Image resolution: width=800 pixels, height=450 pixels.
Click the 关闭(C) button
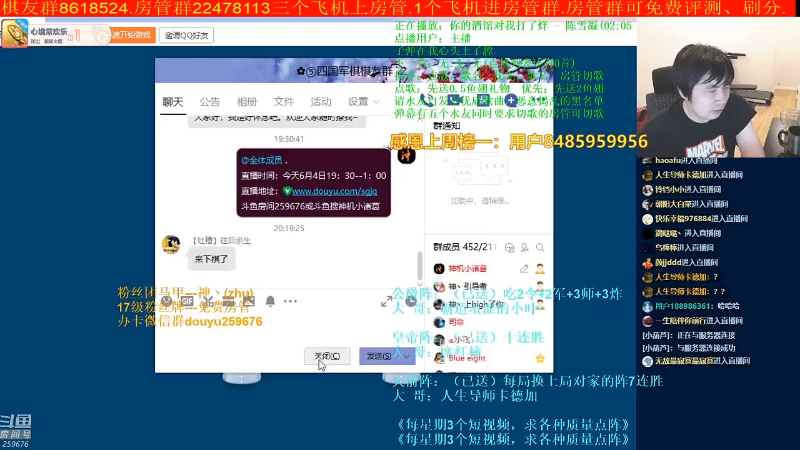(327, 356)
